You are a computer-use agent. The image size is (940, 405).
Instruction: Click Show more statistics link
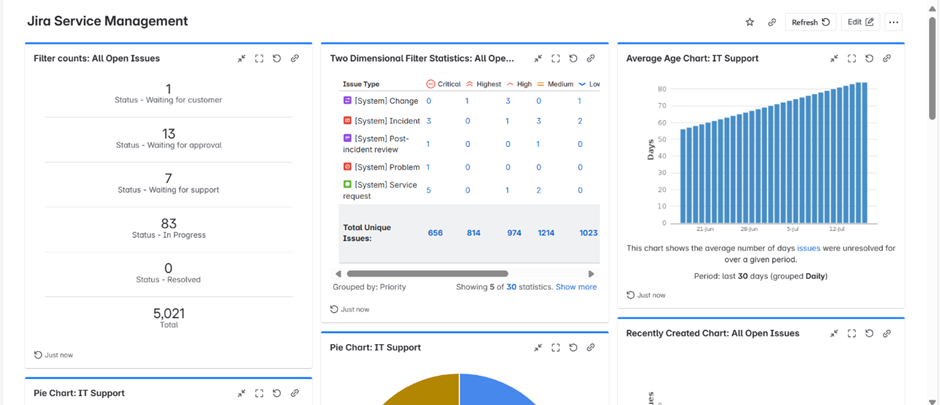(576, 287)
